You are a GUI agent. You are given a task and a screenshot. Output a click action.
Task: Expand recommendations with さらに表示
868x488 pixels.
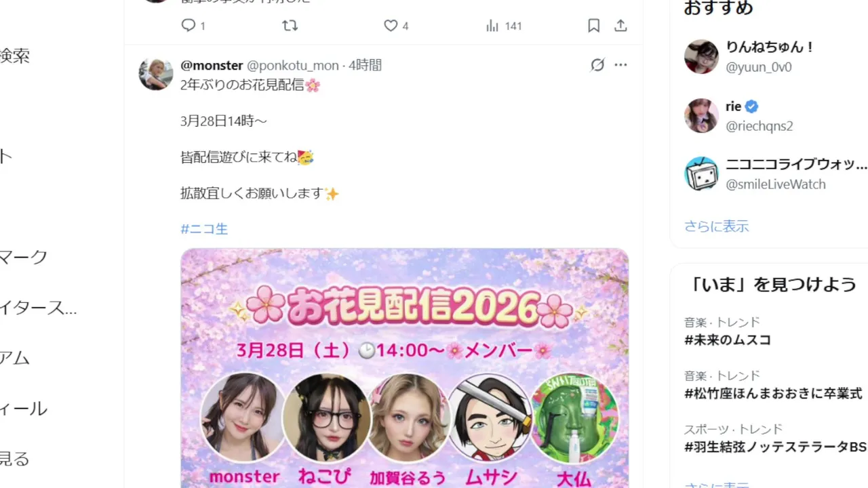pyautogui.click(x=716, y=226)
